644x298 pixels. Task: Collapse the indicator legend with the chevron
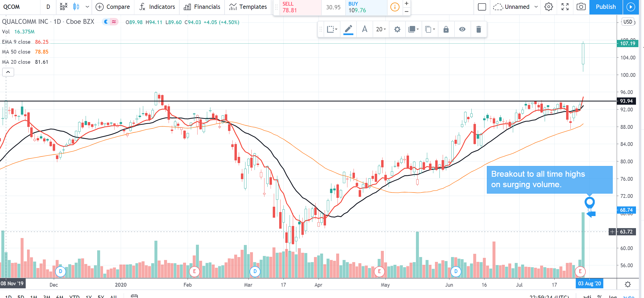[x=8, y=72]
